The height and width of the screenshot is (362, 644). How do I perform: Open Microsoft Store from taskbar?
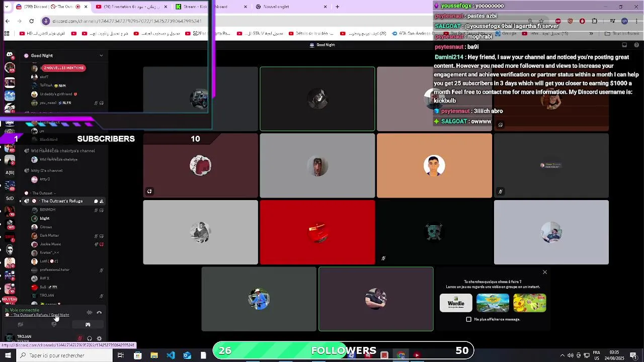(137, 355)
